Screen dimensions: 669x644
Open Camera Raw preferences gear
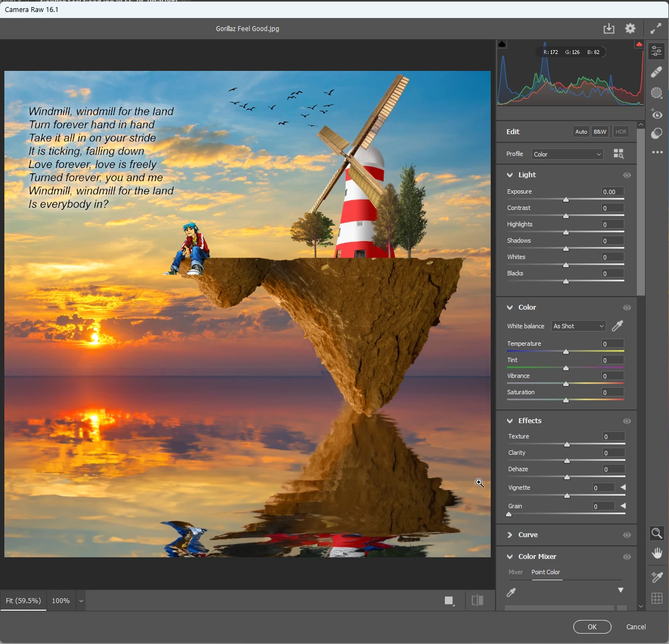pos(630,28)
